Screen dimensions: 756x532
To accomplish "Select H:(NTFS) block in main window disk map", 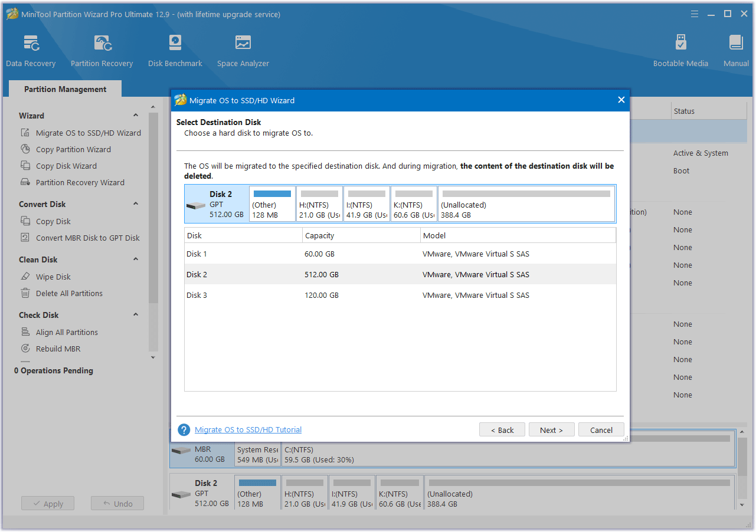I will pos(305,493).
